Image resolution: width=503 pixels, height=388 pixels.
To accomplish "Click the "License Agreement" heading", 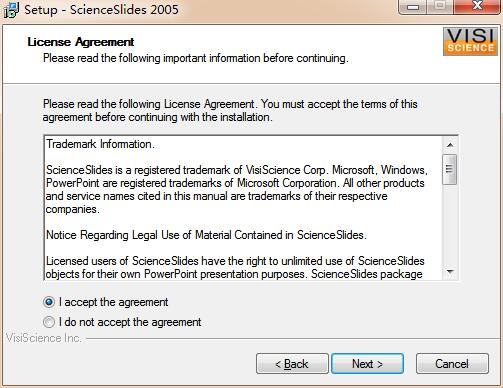I will pos(81,42).
